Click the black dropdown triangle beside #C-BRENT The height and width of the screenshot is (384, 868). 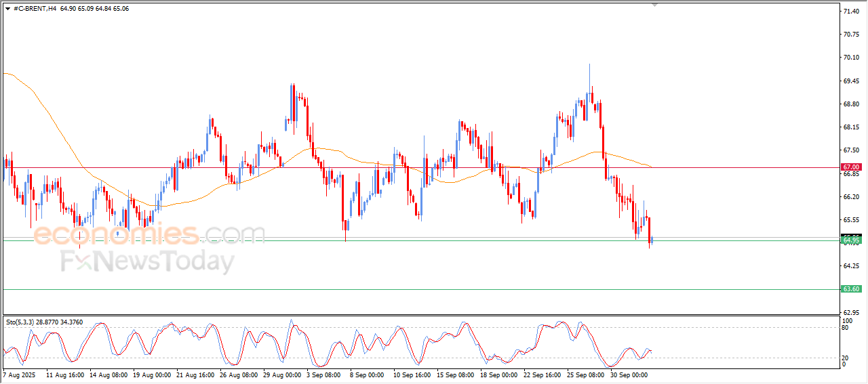(x=7, y=9)
